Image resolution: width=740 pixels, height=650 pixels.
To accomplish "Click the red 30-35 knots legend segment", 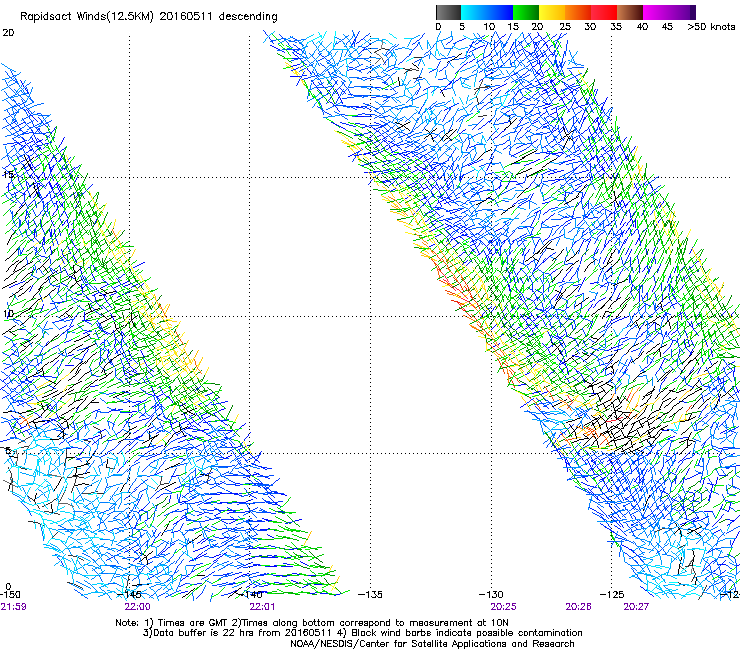I will [604, 12].
